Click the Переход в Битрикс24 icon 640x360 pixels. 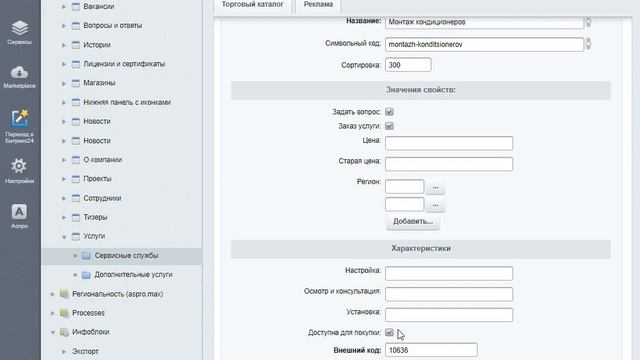[x=19, y=126]
